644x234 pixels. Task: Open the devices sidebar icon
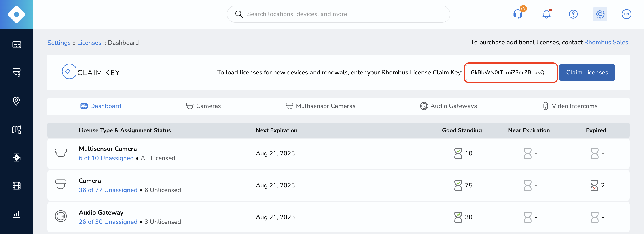click(17, 72)
